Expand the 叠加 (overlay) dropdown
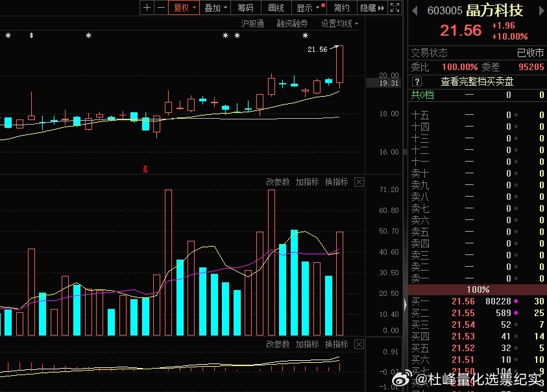Viewport: 547px width, 392px height. 211,8
